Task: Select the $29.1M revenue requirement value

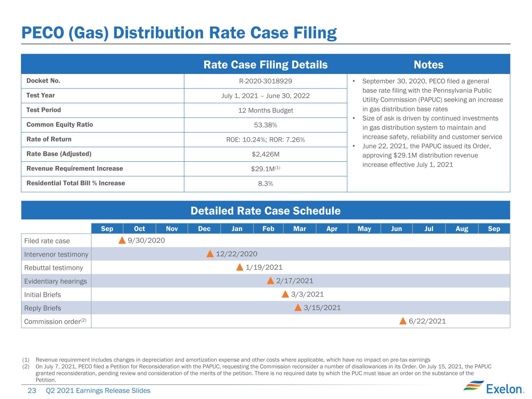Action: 265,169
